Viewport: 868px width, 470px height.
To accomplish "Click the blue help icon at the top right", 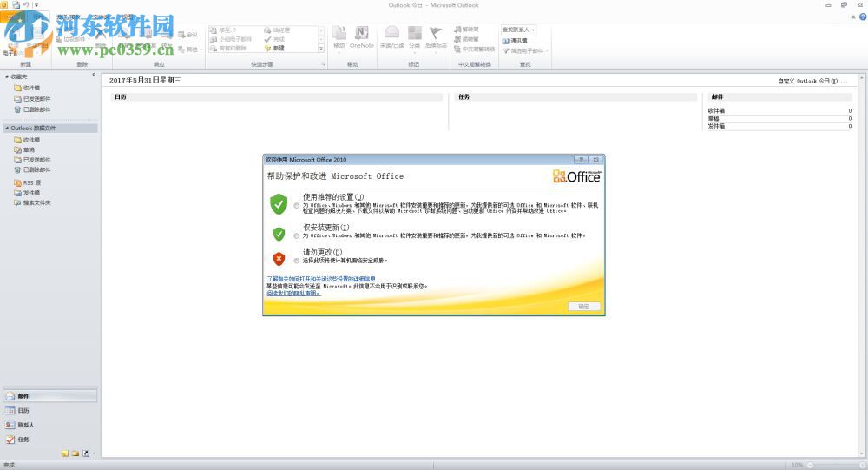I will tap(863, 17).
